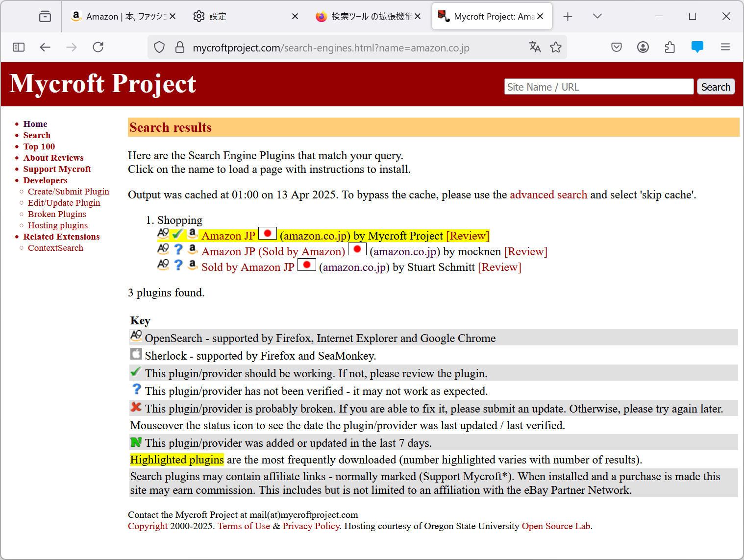Click the Amazon favicon beside Amazon JP link

click(192, 235)
